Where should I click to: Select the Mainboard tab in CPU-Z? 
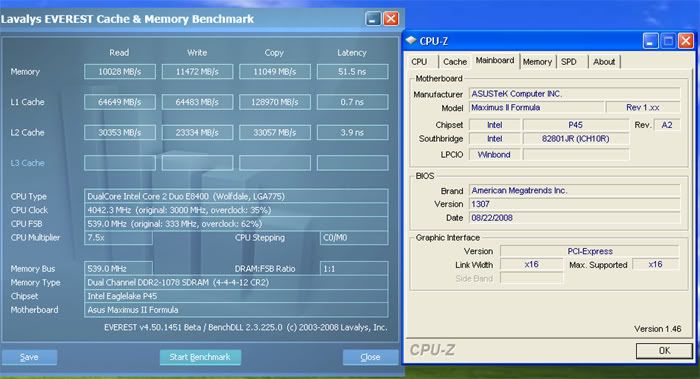(x=495, y=60)
